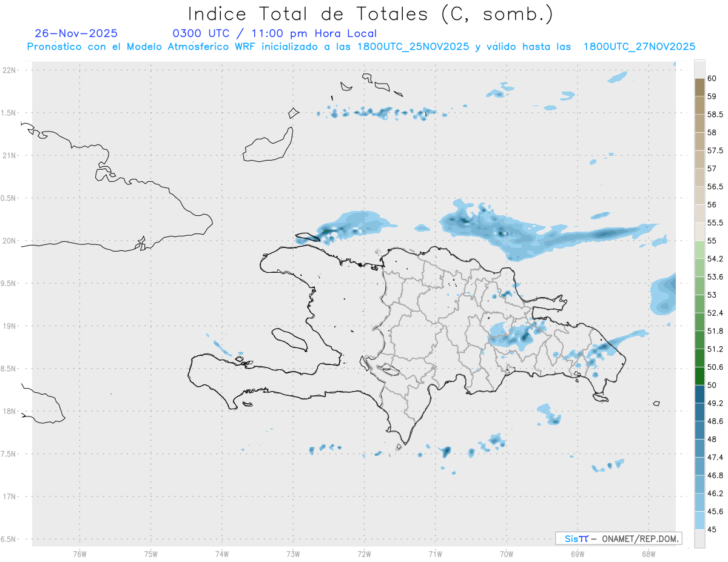Pick the light blue swatch between 45 and 45.6
The image size is (728, 562).
pos(699,521)
